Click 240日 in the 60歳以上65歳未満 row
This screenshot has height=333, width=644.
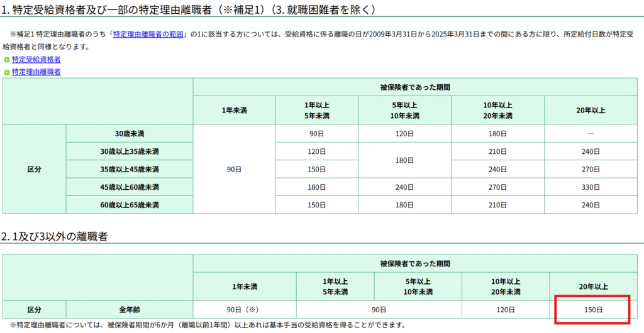[591, 205]
